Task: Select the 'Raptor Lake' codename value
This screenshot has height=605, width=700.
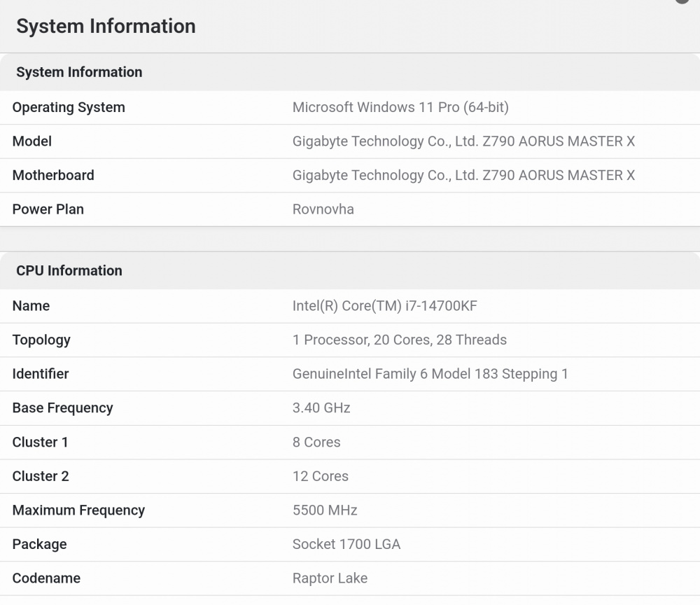Action: tap(330, 578)
